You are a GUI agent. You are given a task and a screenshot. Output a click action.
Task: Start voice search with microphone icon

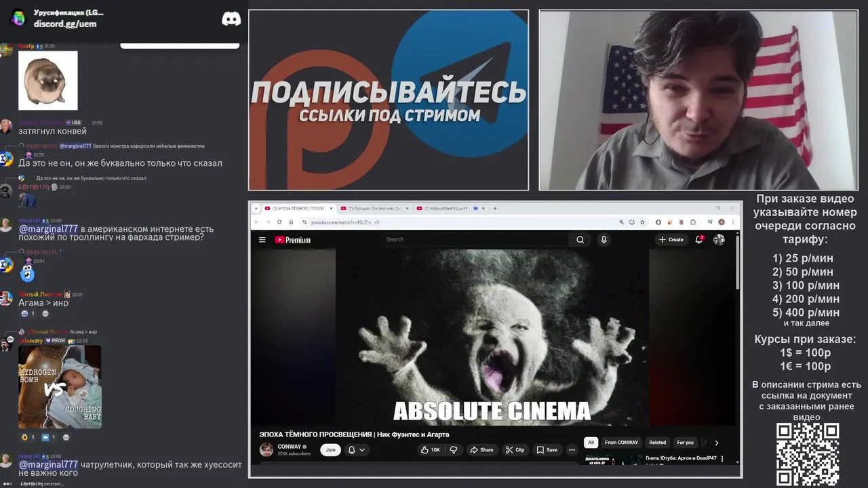pyautogui.click(x=604, y=239)
